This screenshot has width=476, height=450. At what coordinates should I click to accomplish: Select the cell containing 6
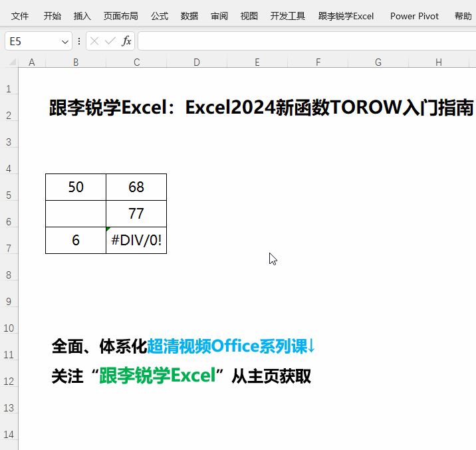(76, 240)
